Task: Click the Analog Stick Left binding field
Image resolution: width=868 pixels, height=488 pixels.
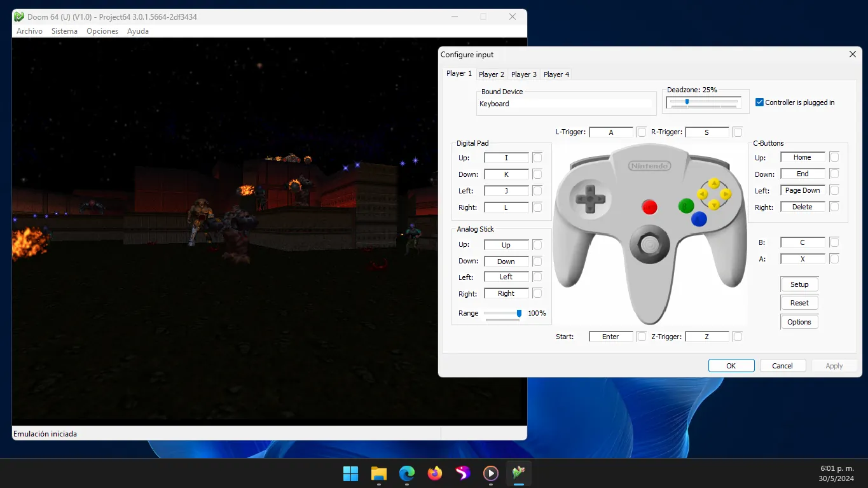Action: tap(506, 277)
